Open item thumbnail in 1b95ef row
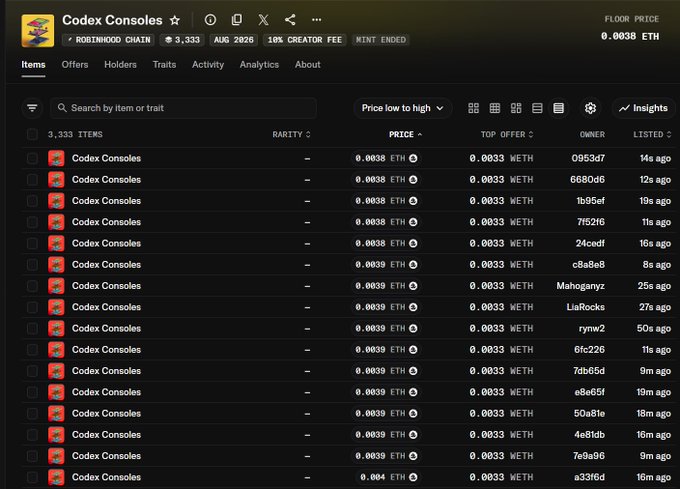This screenshot has width=680, height=489. tap(56, 201)
